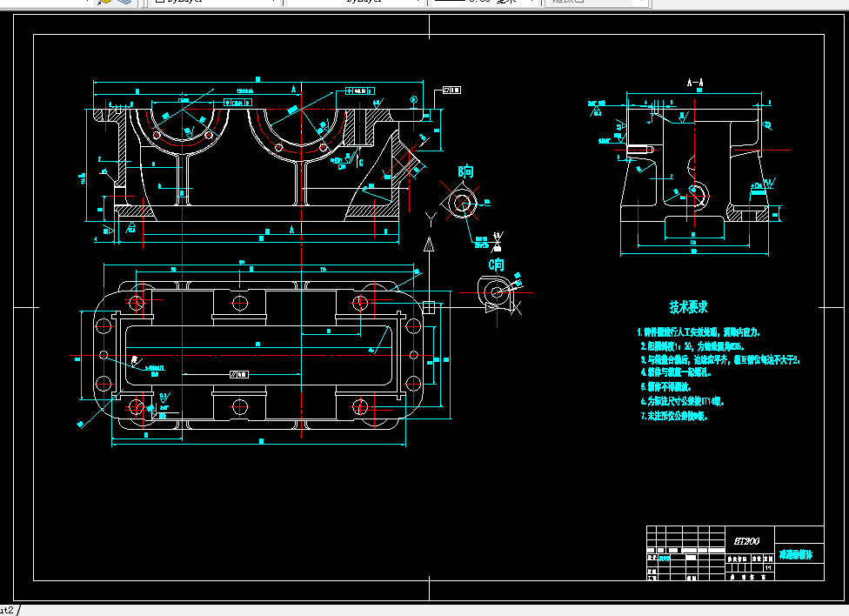
Task: Click the 减速器箱体 part name in title block
Action: [796, 555]
